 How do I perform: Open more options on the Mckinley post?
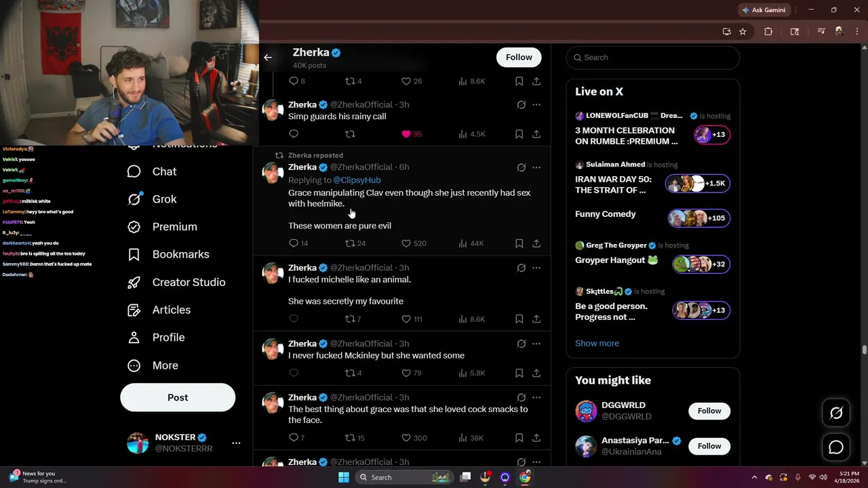click(x=536, y=344)
